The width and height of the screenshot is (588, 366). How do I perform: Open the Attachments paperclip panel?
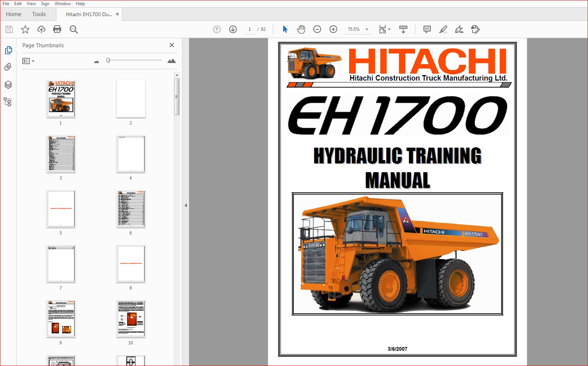[8, 67]
